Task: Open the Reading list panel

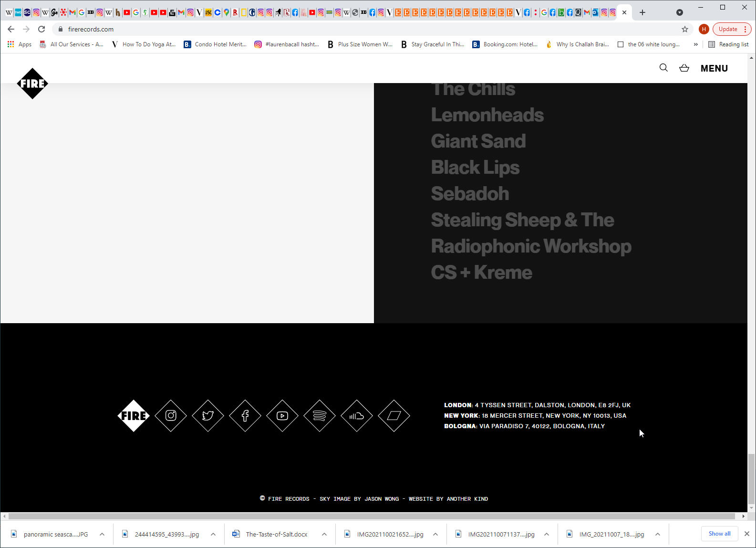Action: point(728,44)
